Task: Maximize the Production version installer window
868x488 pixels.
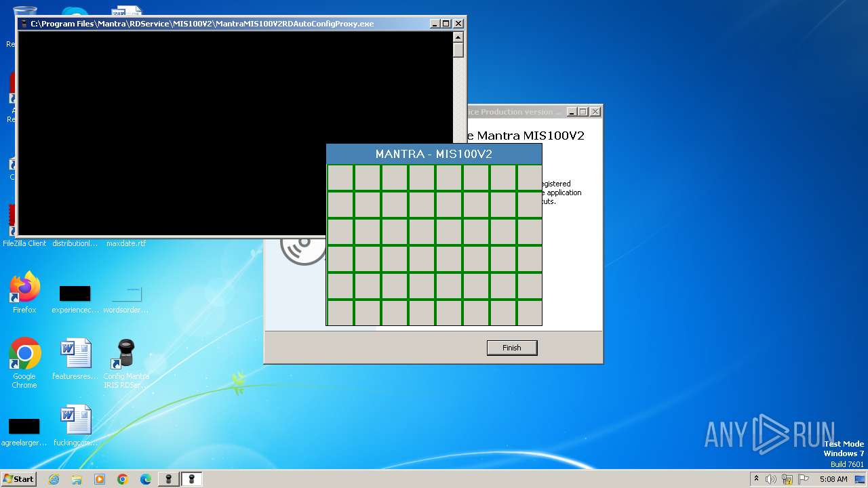Action: click(x=583, y=112)
